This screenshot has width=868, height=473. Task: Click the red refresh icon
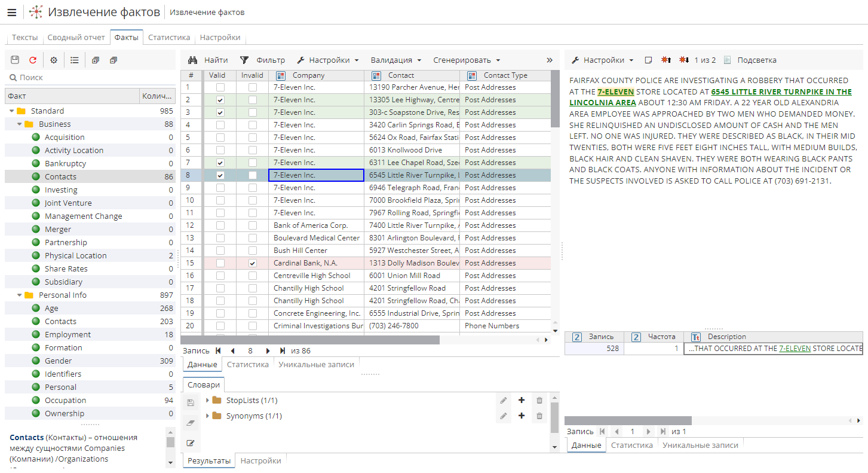[33, 60]
